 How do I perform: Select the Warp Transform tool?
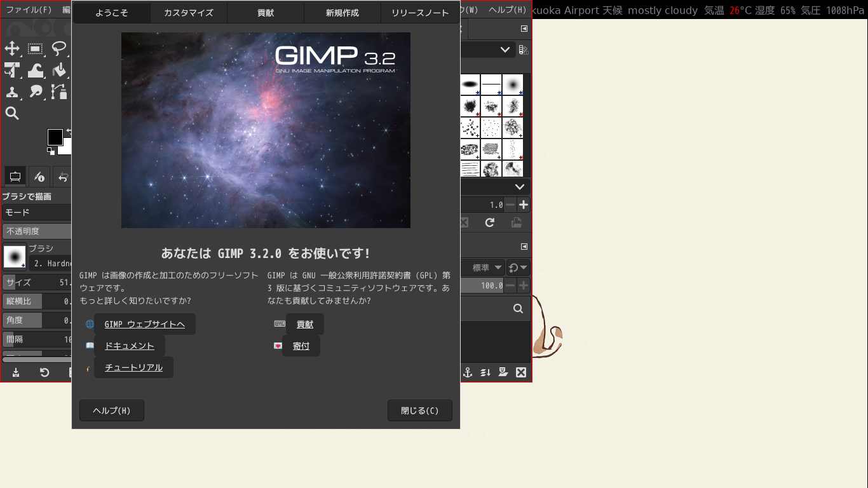[36, 71]
